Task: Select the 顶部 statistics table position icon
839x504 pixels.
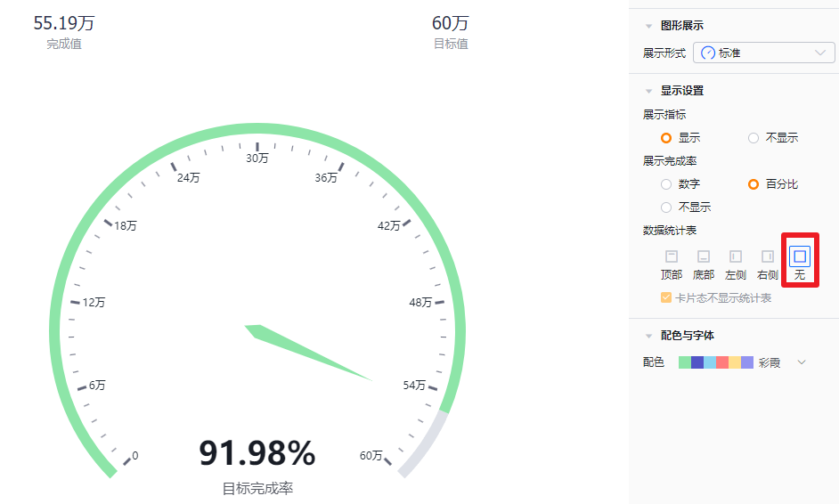Action: pos(672,256)
